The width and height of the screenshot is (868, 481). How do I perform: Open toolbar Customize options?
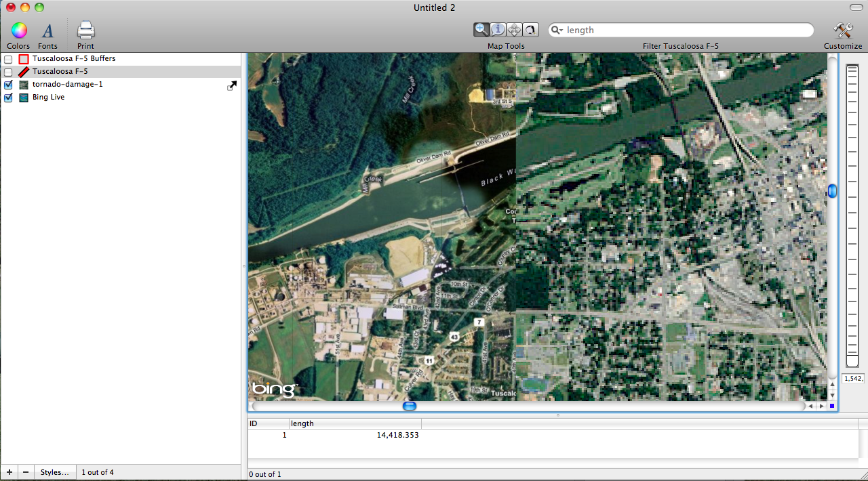[843, 30]
